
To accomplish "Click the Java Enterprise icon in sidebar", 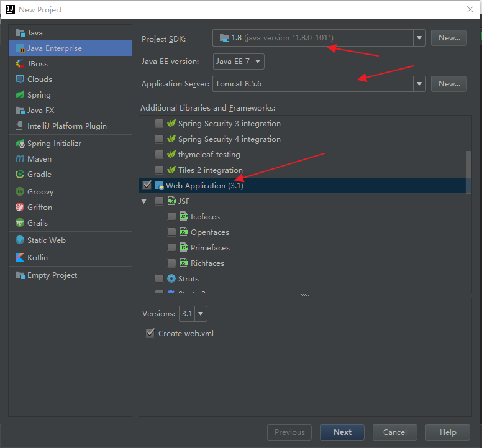I will pos(20,48).
